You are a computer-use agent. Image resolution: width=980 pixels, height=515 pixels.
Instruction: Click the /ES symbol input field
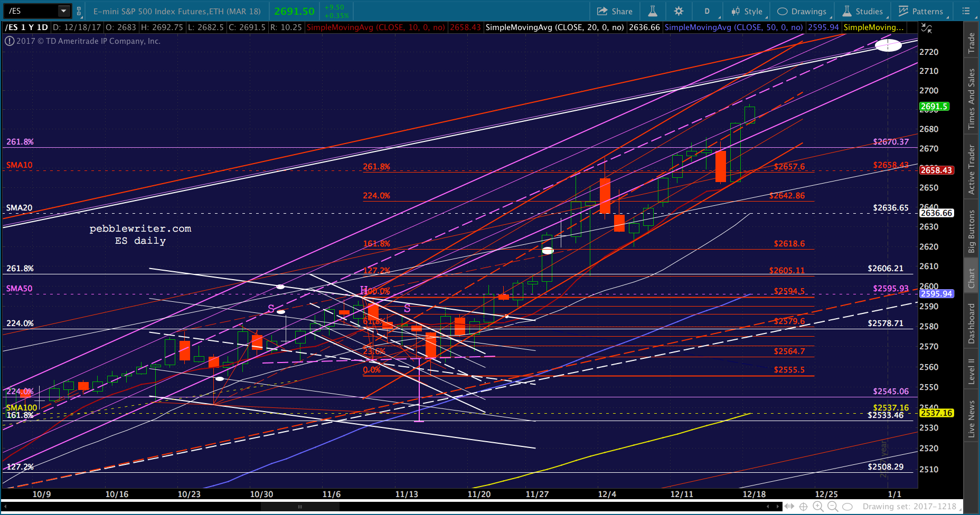tap(32, 11)
